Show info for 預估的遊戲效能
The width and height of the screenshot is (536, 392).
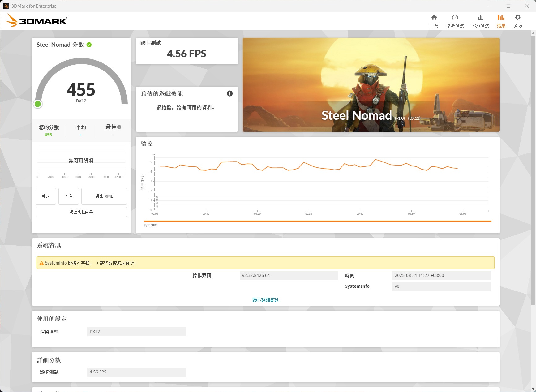point(230,93)
